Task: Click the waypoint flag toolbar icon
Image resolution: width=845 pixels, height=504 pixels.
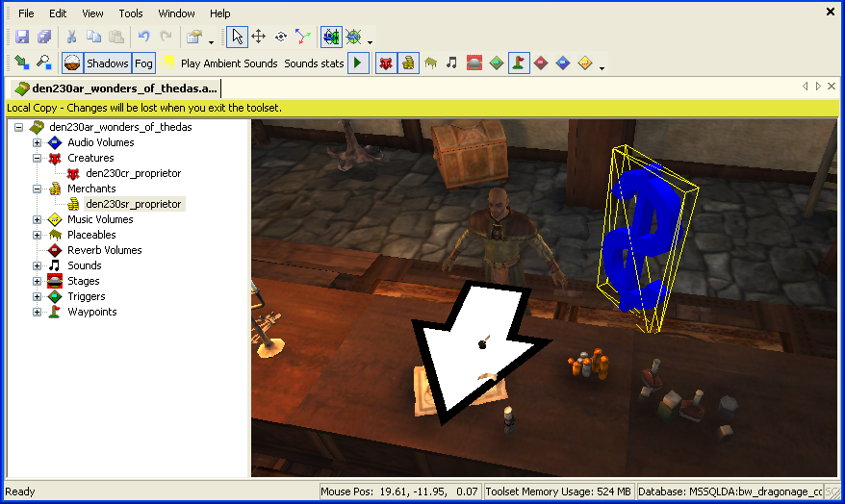Action: click(519, 63)
